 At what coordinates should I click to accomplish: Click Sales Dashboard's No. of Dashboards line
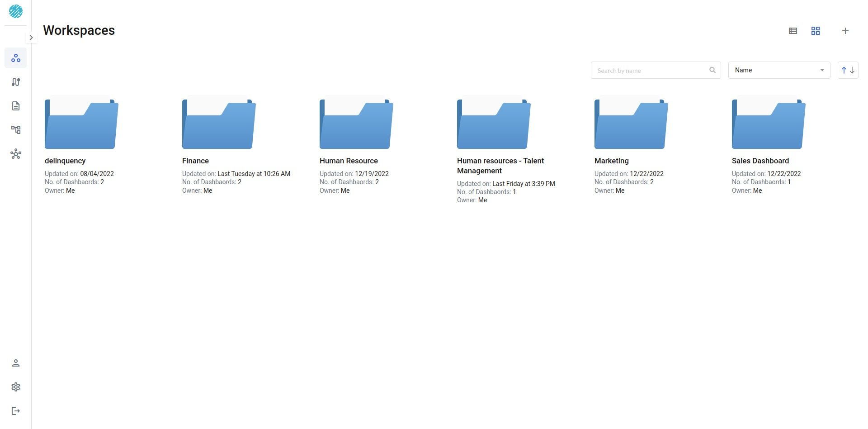(x=761, y=182)
